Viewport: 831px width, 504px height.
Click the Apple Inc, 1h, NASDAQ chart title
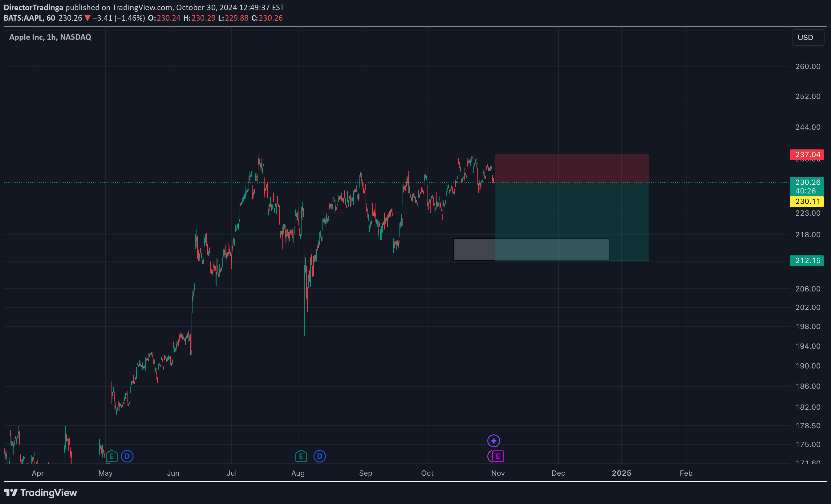coord(50,37)
